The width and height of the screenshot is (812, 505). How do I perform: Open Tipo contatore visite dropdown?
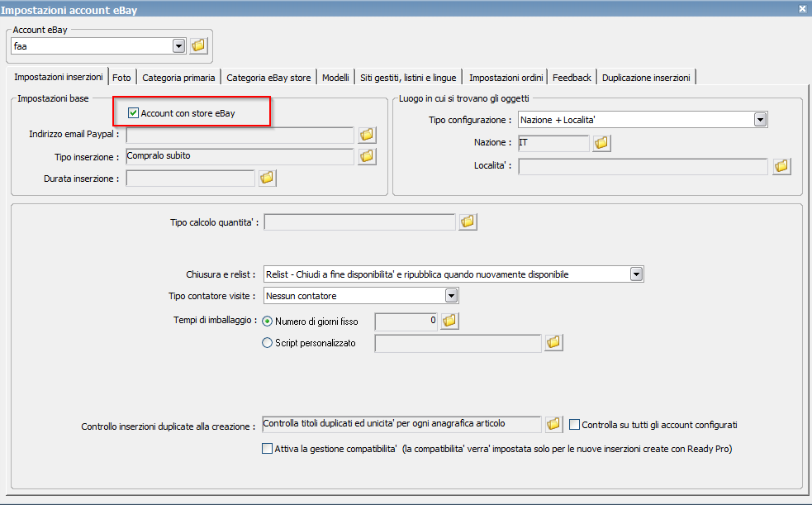click(452, 296)
